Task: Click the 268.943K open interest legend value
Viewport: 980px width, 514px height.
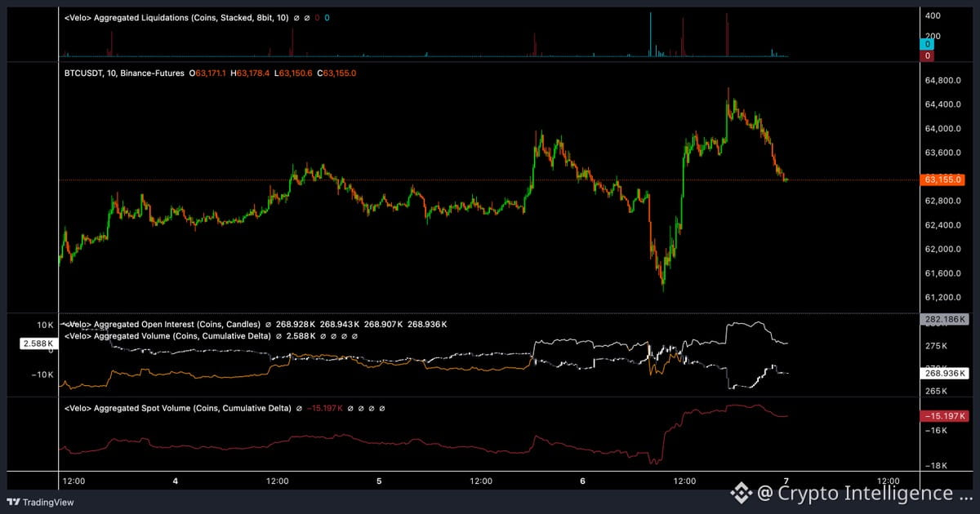Action: point(339,325)
